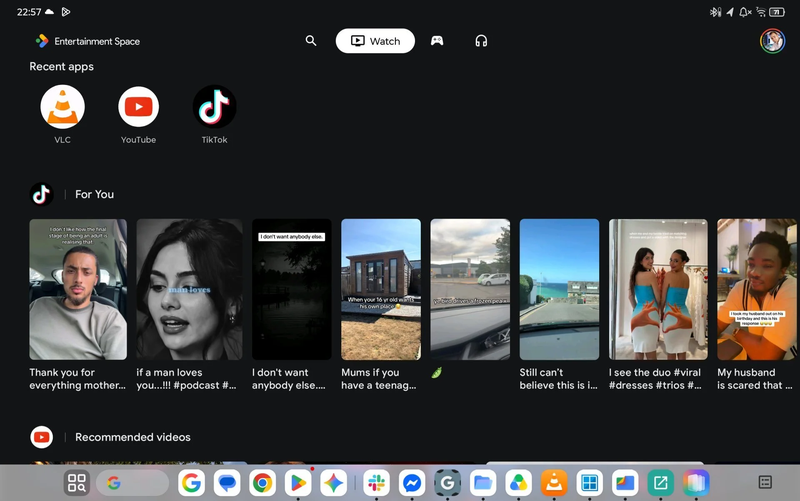Play the 'Thank you for everything mother' video
Screen dimensions: 800x501
pos(78,289)
